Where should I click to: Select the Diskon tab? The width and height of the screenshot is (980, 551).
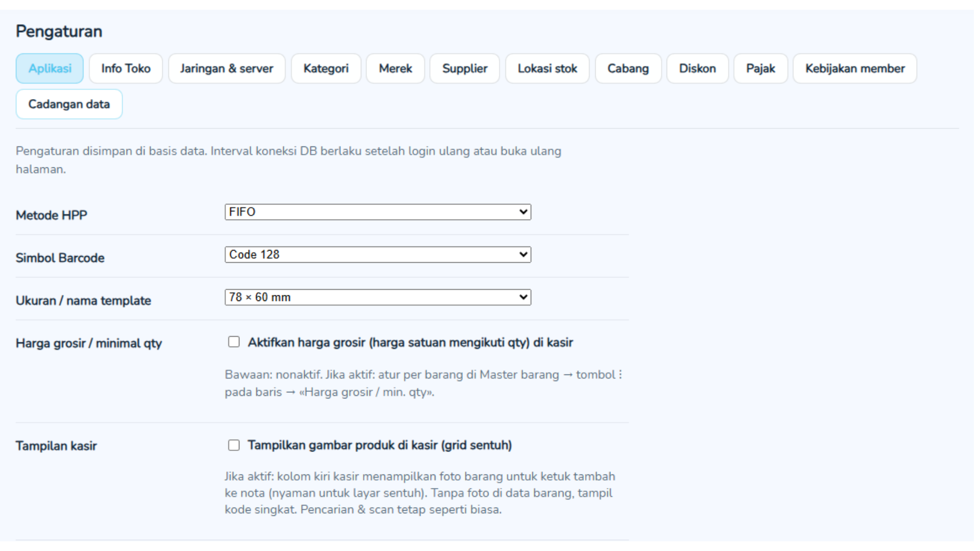[x=697, y=68]
